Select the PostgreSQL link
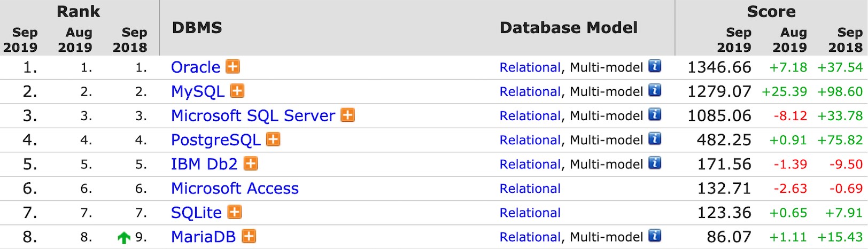This screenshot has width=868, height=249. 216,140
